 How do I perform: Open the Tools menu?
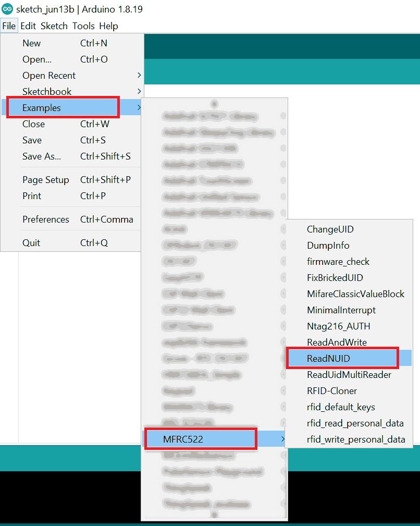click(x=83, y=26)
